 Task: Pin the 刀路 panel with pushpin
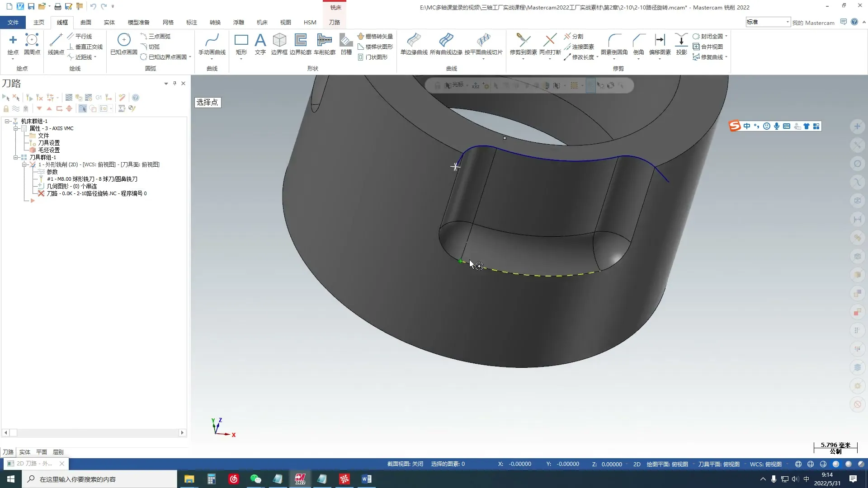(x=175, y=83)
